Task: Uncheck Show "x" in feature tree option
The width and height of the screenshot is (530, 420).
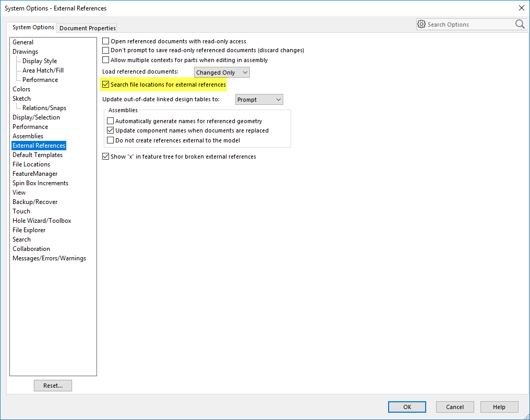Action: pyautogui.click(x=106, y=157)
